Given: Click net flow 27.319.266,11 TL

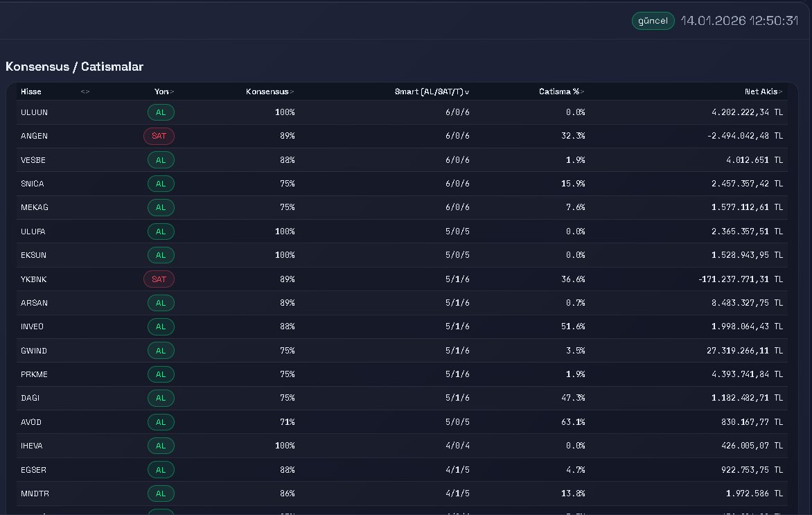Looking at the screenshot, I should click(745, 351).
